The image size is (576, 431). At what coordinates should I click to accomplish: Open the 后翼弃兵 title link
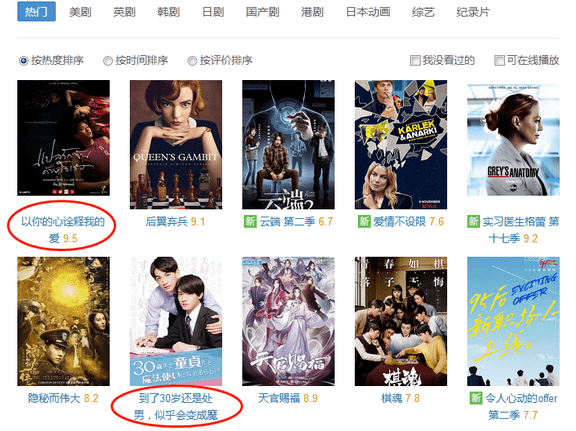[x=167, y=222]
